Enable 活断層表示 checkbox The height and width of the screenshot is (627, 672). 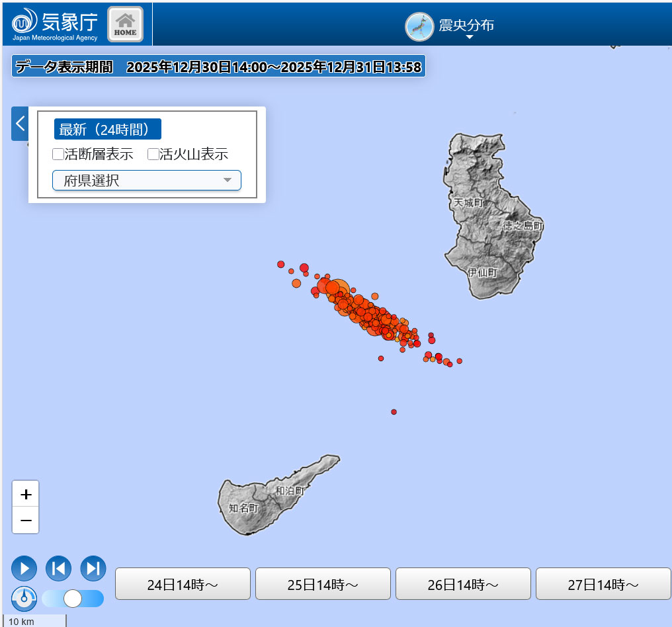(x=58, y=154)
